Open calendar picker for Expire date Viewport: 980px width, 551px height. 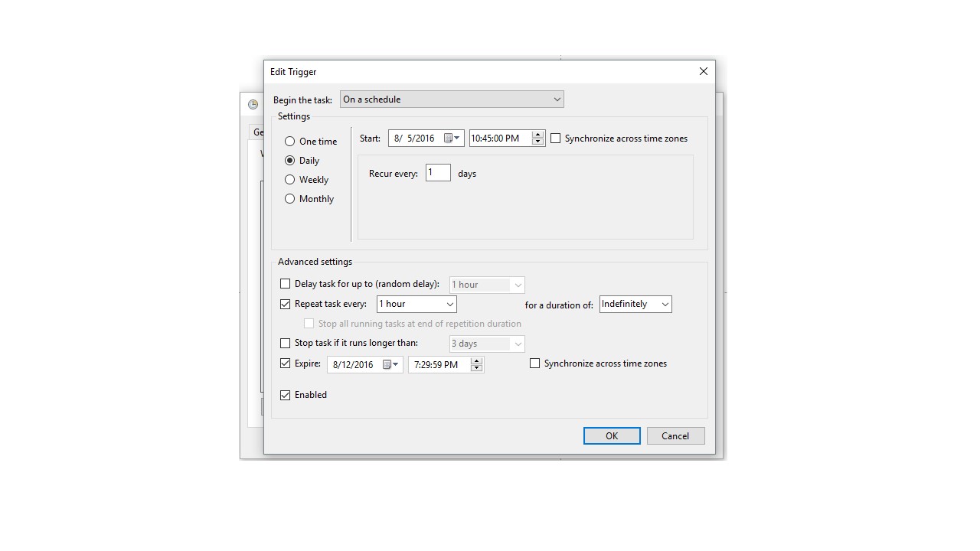(x=390, y=364)
